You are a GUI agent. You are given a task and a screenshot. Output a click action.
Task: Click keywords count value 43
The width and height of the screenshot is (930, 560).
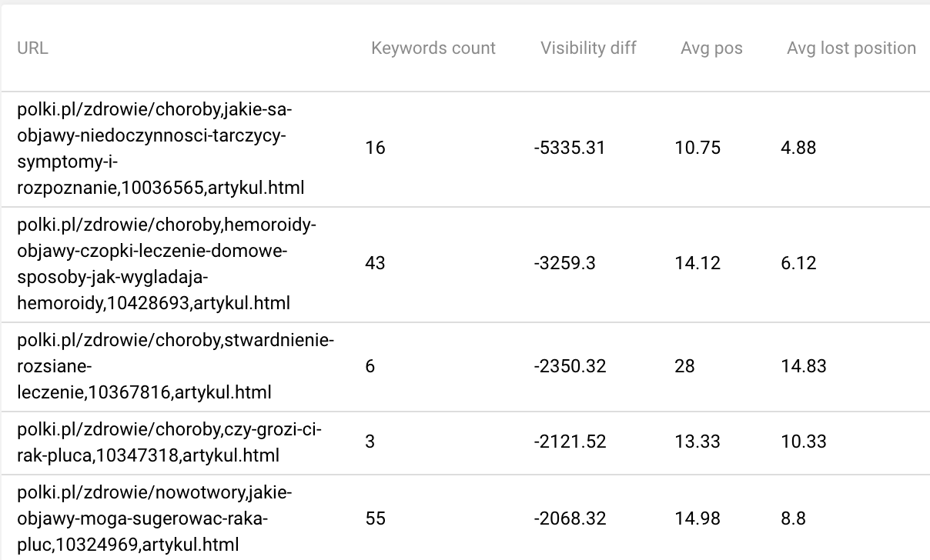coord(375,263)
